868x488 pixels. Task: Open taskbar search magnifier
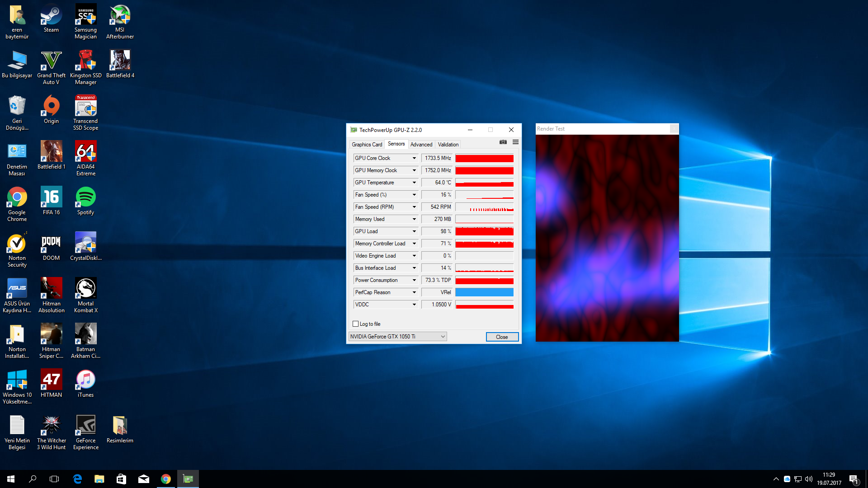click(x=33, y=479)
